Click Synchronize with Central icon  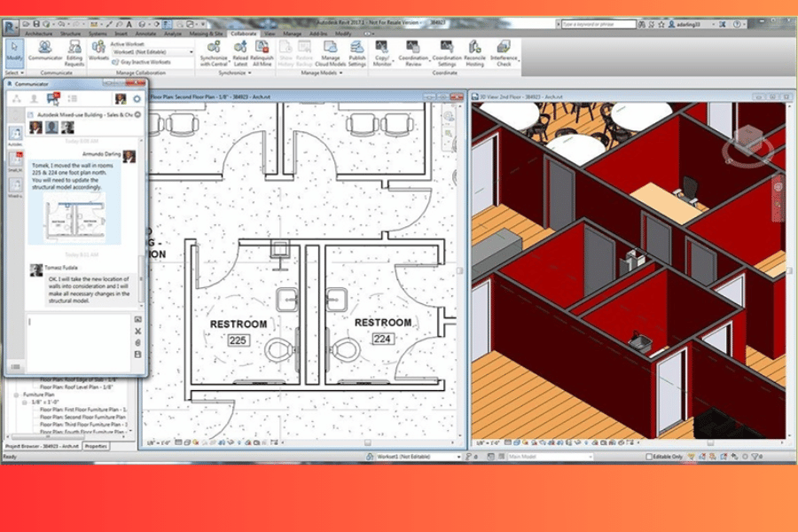(214, 51)
